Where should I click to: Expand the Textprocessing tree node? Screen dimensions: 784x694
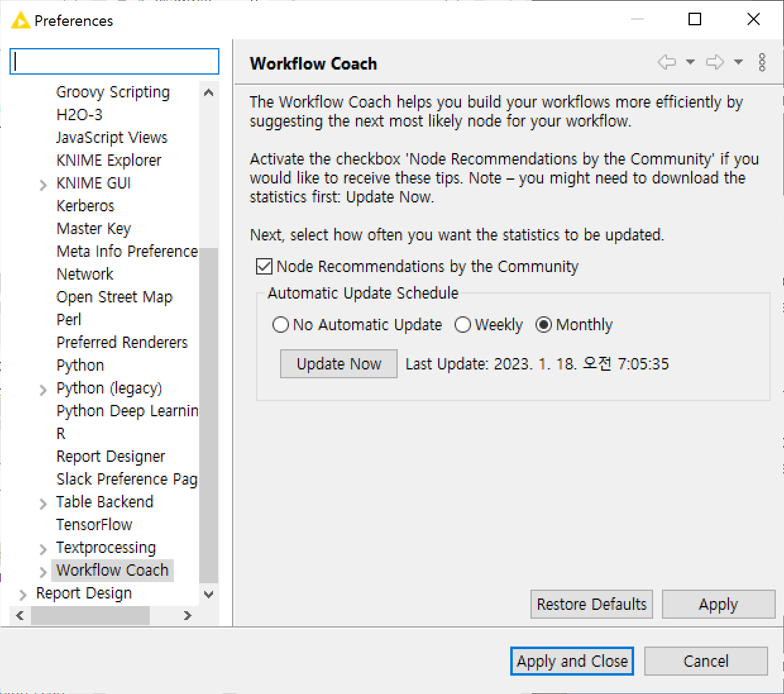[x=42, y=549]
